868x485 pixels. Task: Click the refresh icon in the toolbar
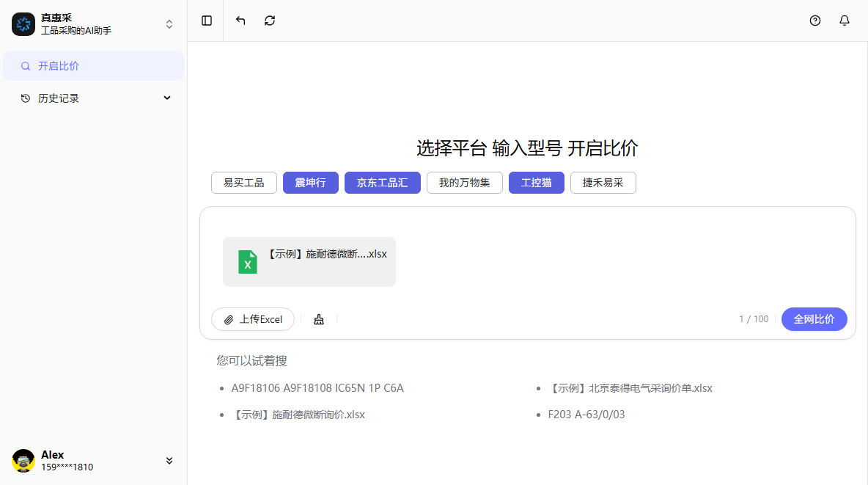269,21
